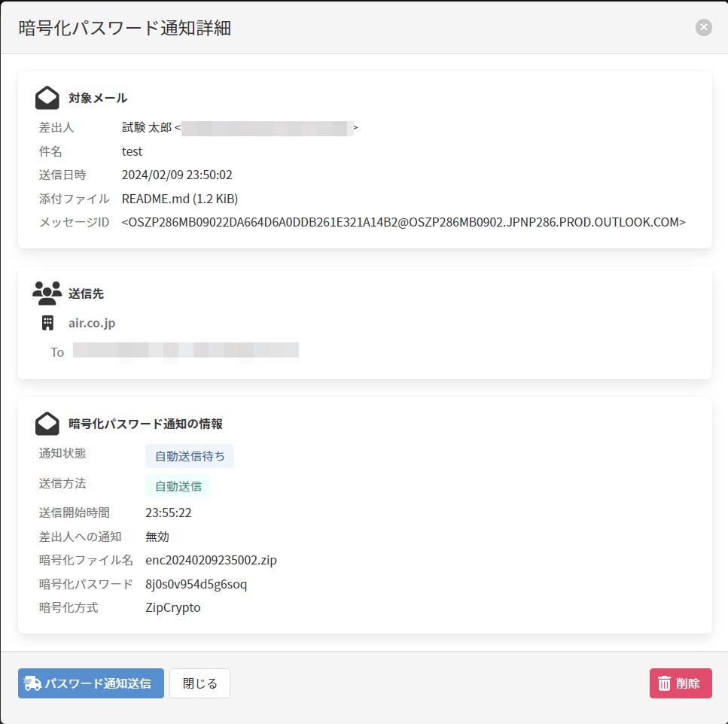The height and width of the screenshot is (724, 728).
Task: Click the envelope icon beside 対象メール heading
Action: tap(47, 98)
